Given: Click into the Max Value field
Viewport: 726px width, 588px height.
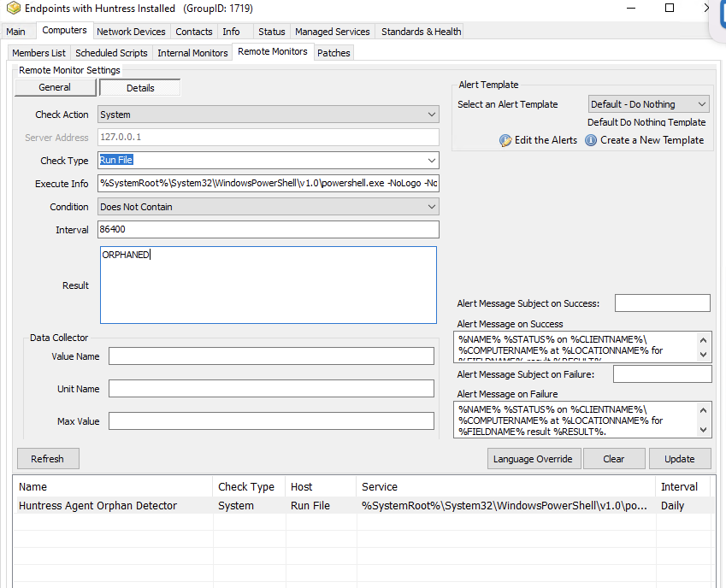Looking at the screenshot, I should [x=271, y=421].
